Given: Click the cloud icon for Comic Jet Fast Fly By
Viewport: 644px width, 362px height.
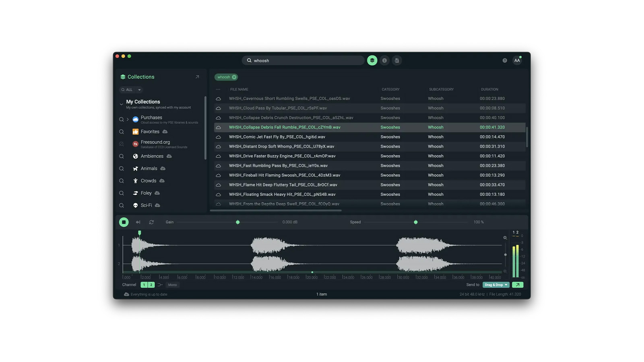Looking at the screenshot, I should [218, 137].
